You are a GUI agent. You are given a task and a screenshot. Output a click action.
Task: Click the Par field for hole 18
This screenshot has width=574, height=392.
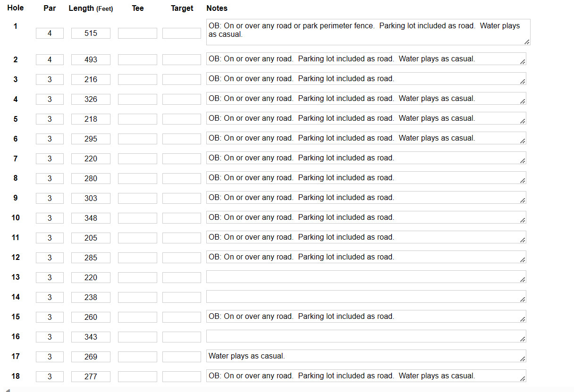(50, 376)
